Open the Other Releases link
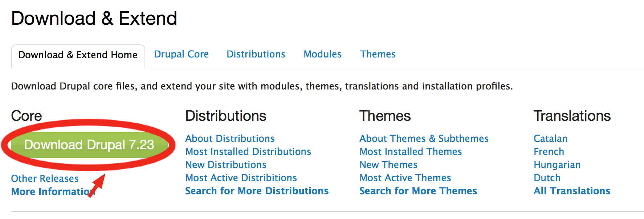Image resolution: width=644 pixels, height=219 pixels. pyautogui.click(x=45, y=179)
